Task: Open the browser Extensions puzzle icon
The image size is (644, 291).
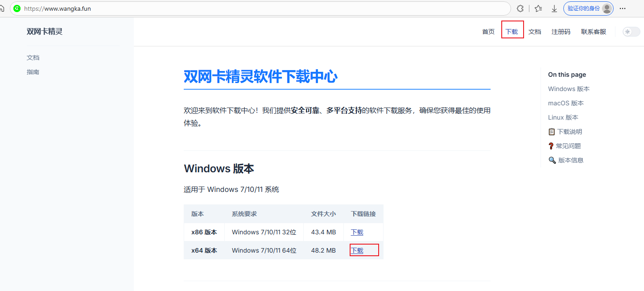Action: [520, 8]
